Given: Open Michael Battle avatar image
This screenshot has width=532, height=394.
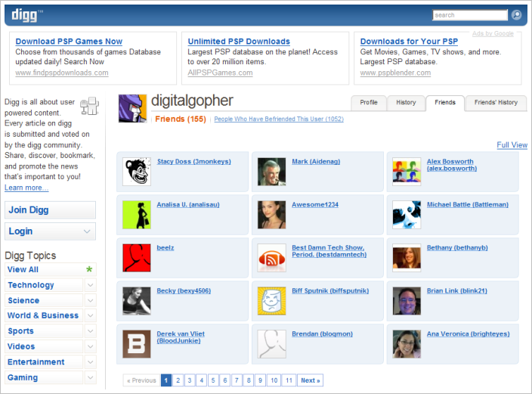Looking at the screenshot, I should [407, 215].
